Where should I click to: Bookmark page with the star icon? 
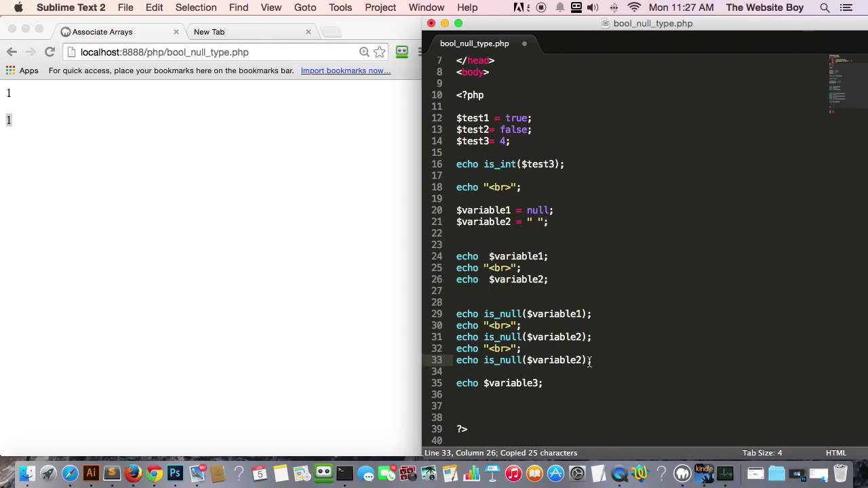coord(380,52)
